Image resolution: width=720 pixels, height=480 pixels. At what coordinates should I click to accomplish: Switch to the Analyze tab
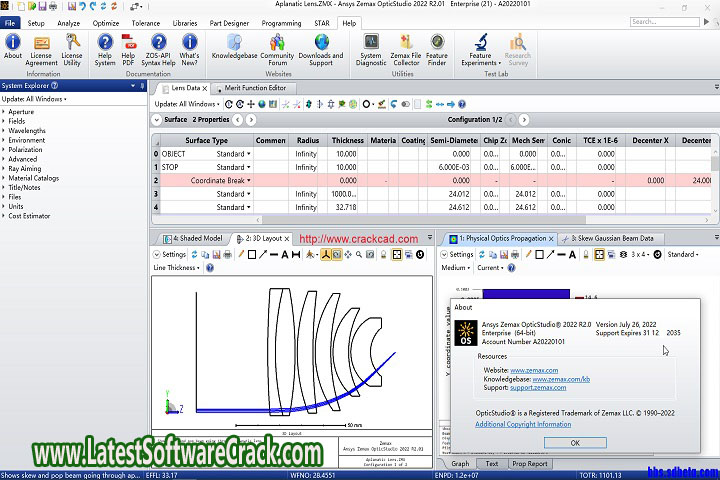tap(68, 23)
